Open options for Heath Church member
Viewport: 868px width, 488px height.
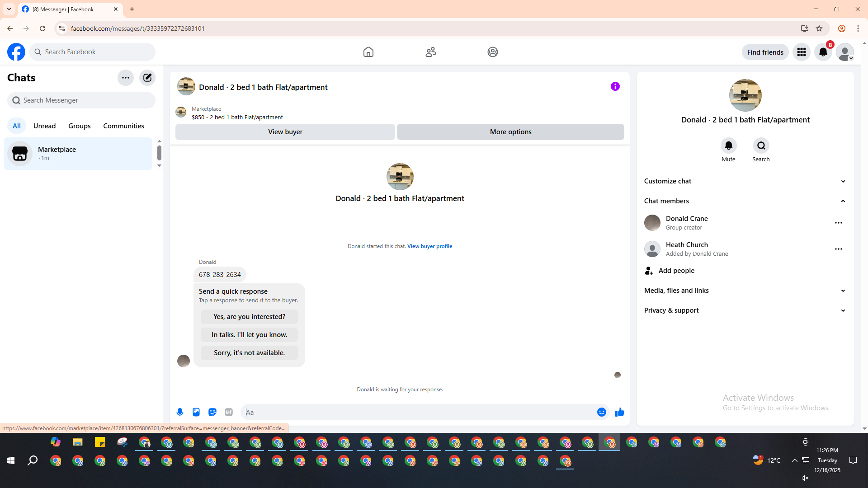tap(839, 249)
